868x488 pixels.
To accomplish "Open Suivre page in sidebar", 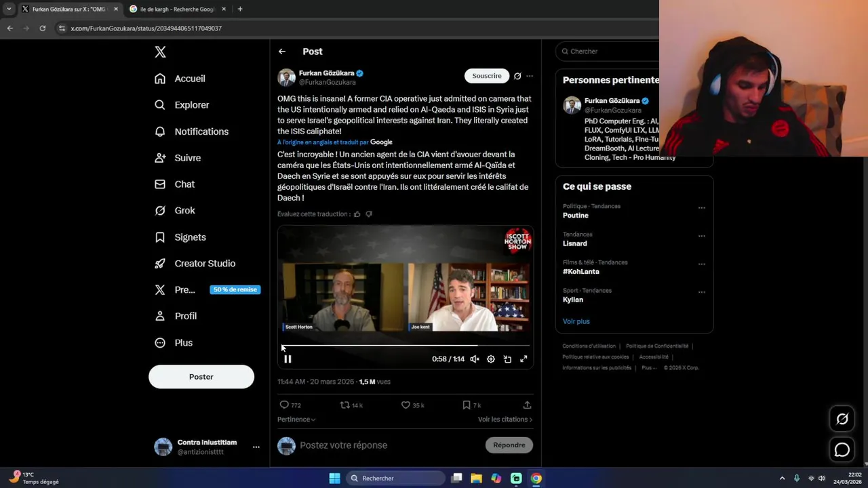I will [178, 158].
